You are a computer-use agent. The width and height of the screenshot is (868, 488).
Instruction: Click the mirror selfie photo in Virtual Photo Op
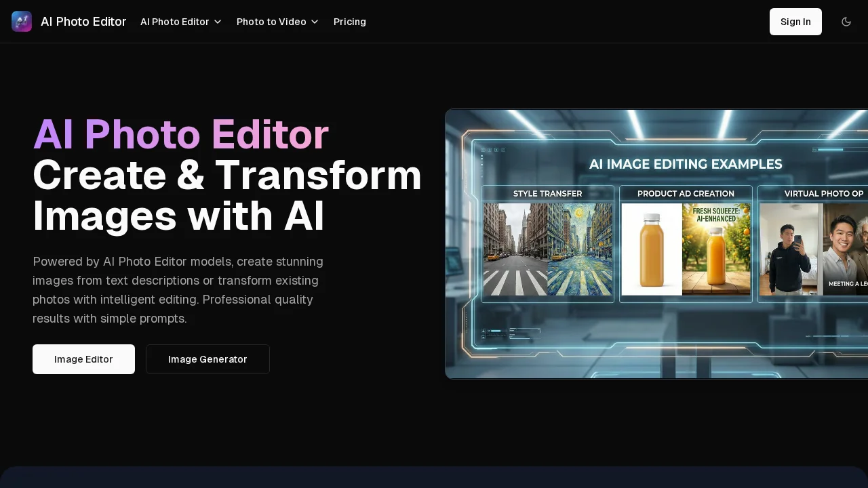[789, 249]
